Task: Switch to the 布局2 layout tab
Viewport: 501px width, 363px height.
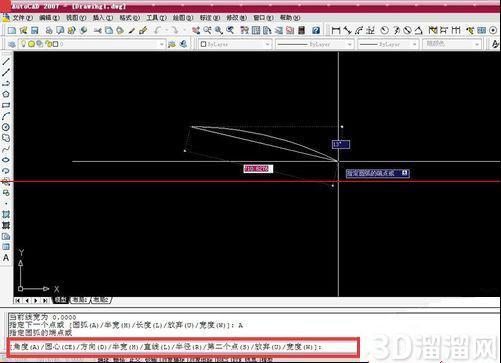Action: click(101, 300)
